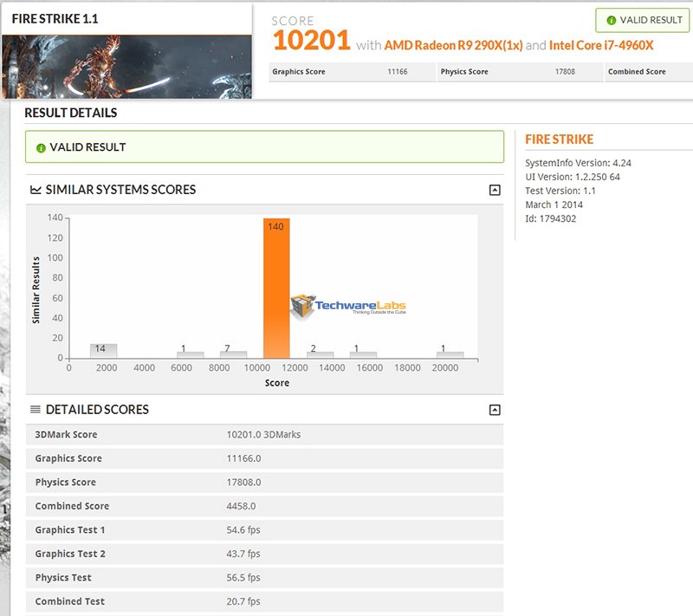Click the March 1 2014 date text
Screen dimensions: 693x616
click(x=554, y=205)
